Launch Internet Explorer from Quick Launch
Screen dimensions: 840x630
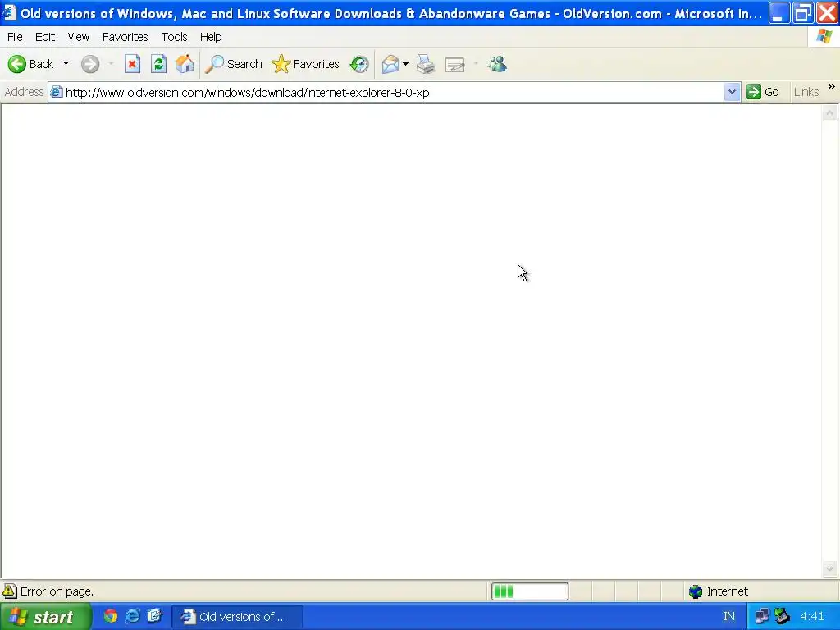[x=132, y=616]
